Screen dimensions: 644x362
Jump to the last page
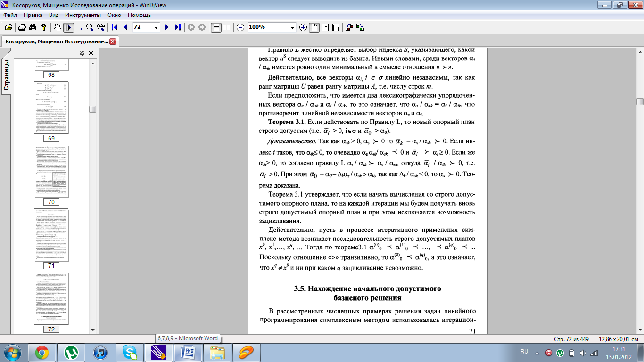178,27
